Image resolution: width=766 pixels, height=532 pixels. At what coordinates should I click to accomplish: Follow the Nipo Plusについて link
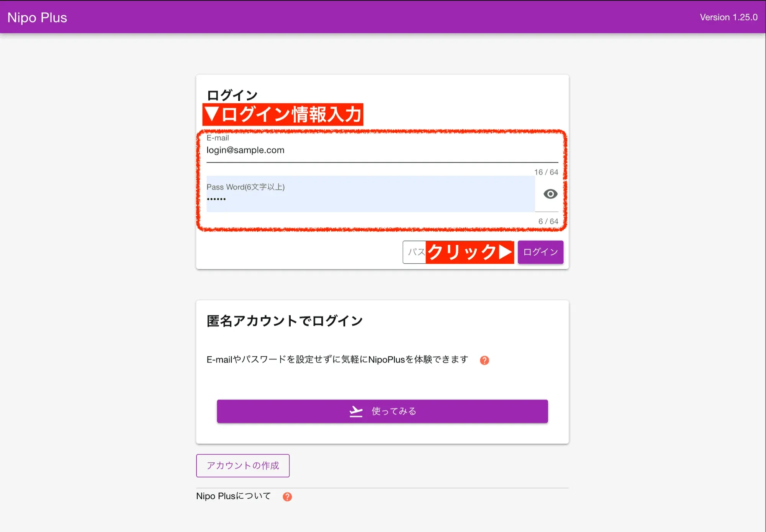(234, 496)
